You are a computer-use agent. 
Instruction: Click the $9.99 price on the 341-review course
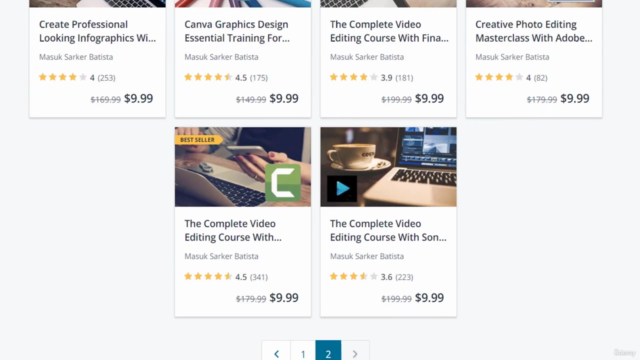point(284,298)
